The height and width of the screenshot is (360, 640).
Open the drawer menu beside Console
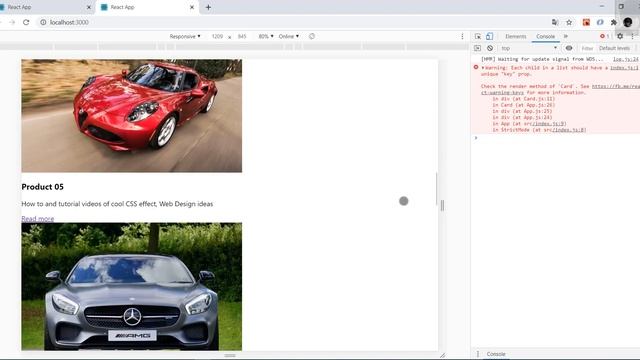click(478, 354)
